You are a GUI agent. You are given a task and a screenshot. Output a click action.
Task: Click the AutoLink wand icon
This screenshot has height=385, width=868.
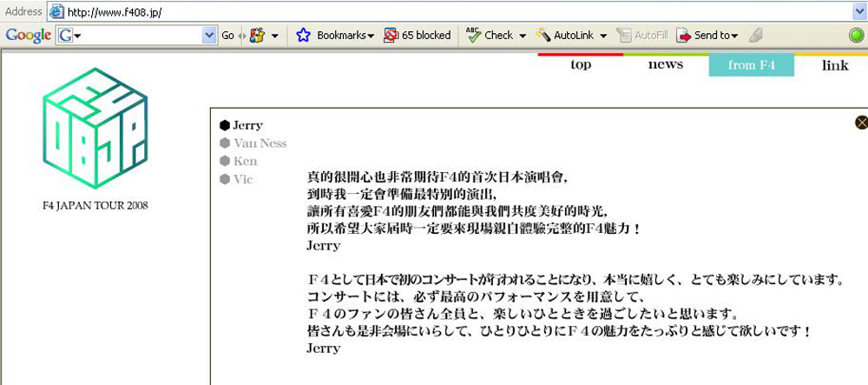[x=543, y=35]
